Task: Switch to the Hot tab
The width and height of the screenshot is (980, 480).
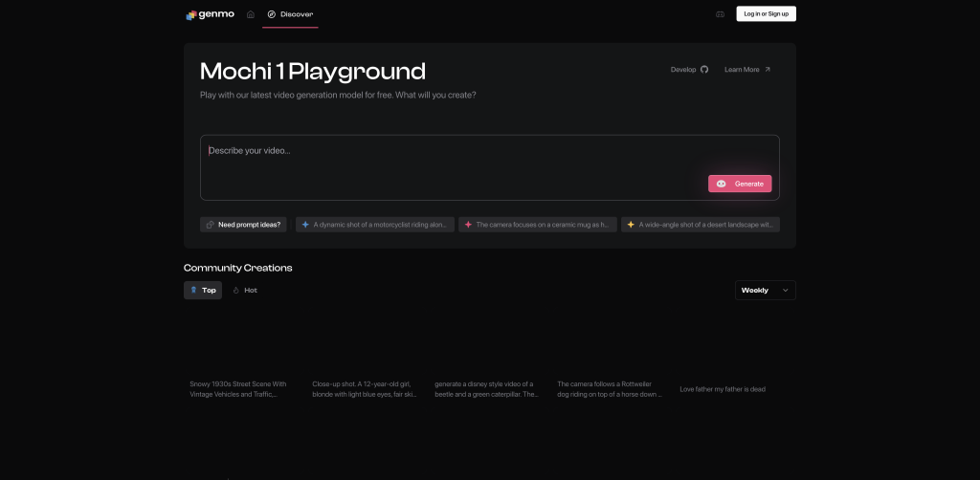Action: pos(245,291)
